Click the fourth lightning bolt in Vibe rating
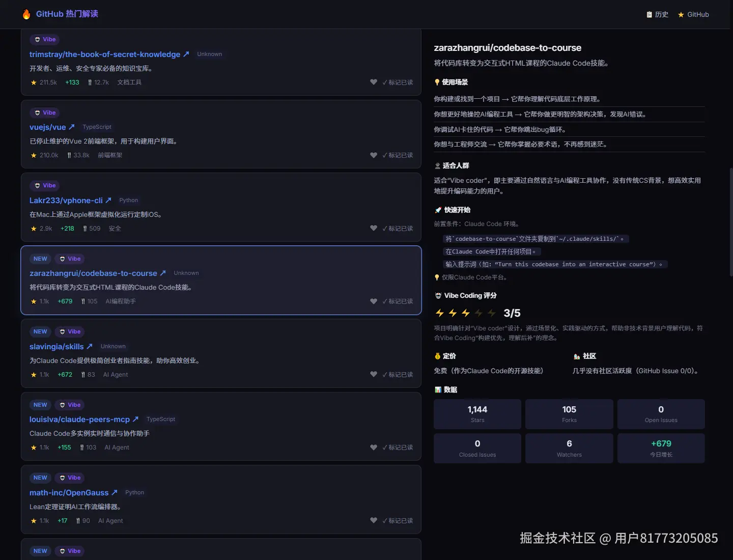The width and height of the screenshot is (733, 560). pyautogui.click(x=477, y=313)
